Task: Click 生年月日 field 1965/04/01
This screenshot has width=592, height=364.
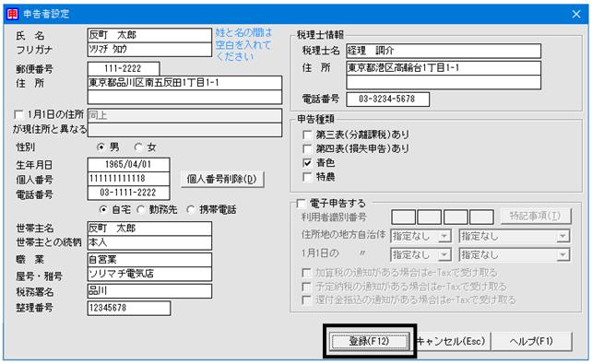Action: pos(128,164)
